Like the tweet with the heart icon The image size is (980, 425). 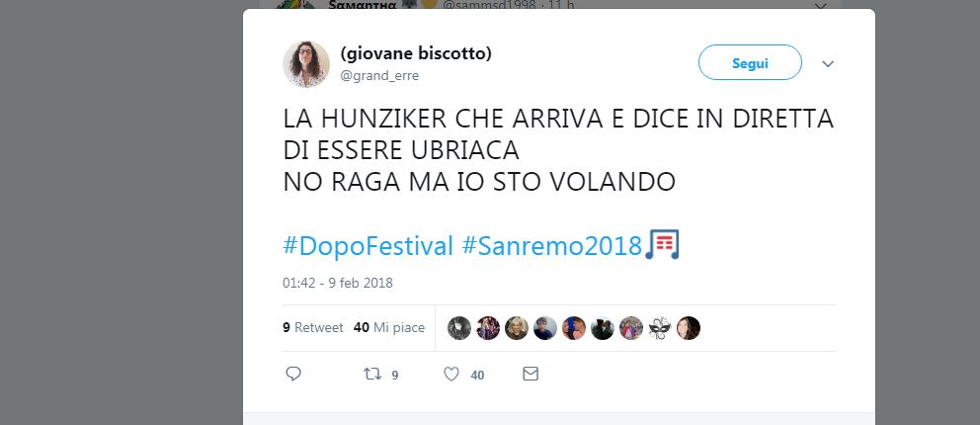(x=451, y=374)
